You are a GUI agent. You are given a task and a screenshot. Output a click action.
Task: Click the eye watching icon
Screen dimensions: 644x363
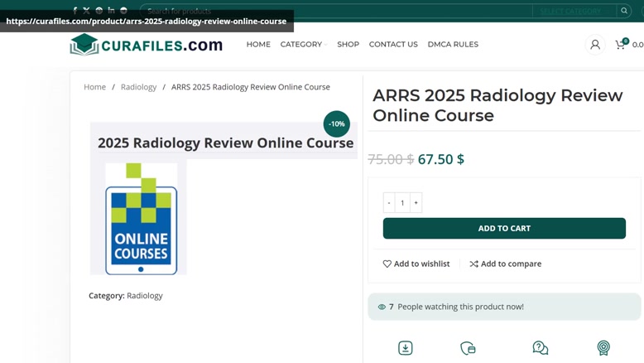pyautogui.click(x=382, y=307)
